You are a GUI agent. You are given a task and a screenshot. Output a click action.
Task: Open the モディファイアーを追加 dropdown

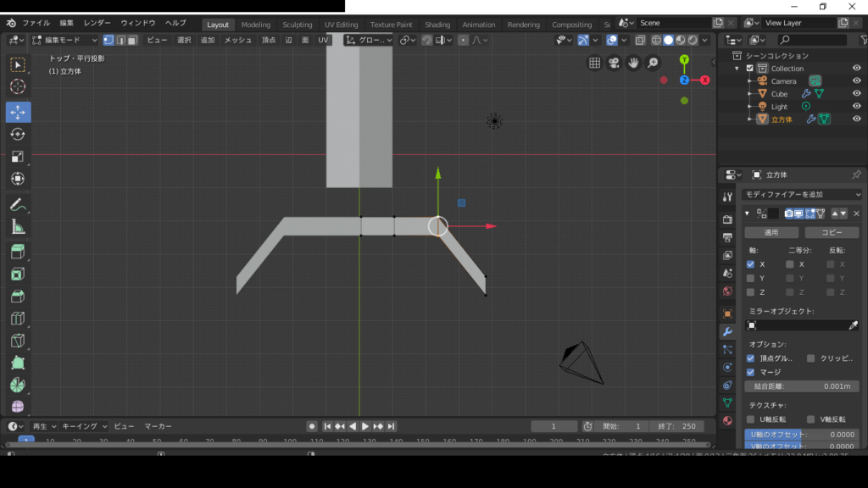click(802, 195)
